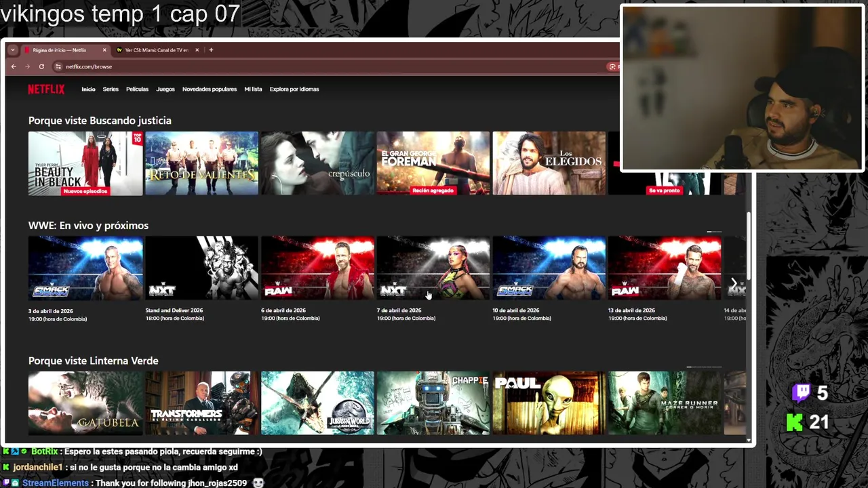Open the Películas menu item
This screenshot has width=868, height=488.
tap(137, 89)
